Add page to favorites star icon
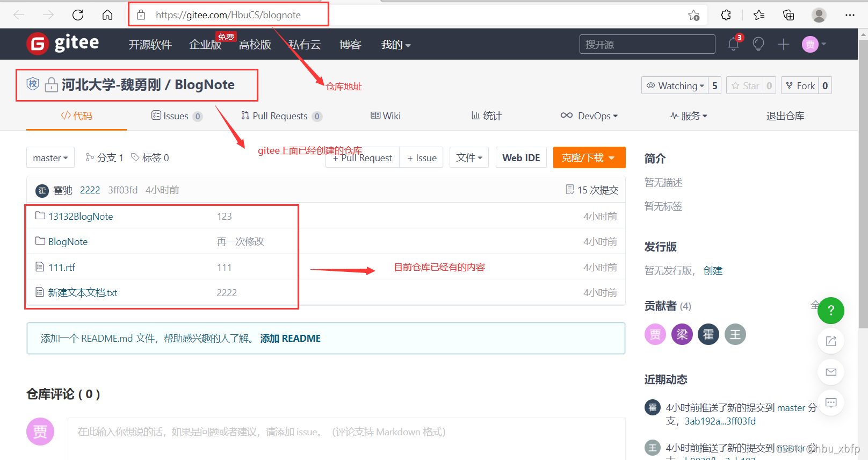 point(694,15)
